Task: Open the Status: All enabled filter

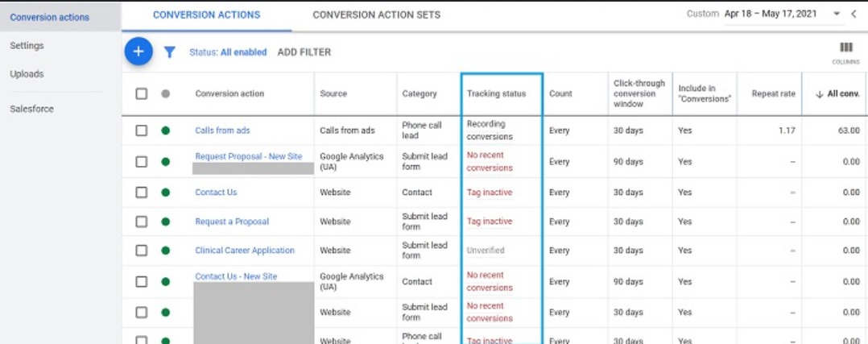Action: 227,52
